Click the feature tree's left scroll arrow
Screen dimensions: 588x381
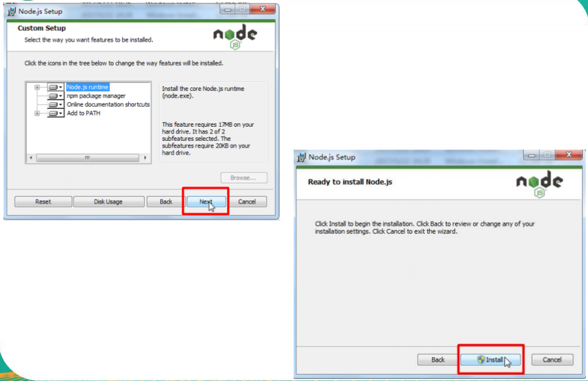[31, 158]
